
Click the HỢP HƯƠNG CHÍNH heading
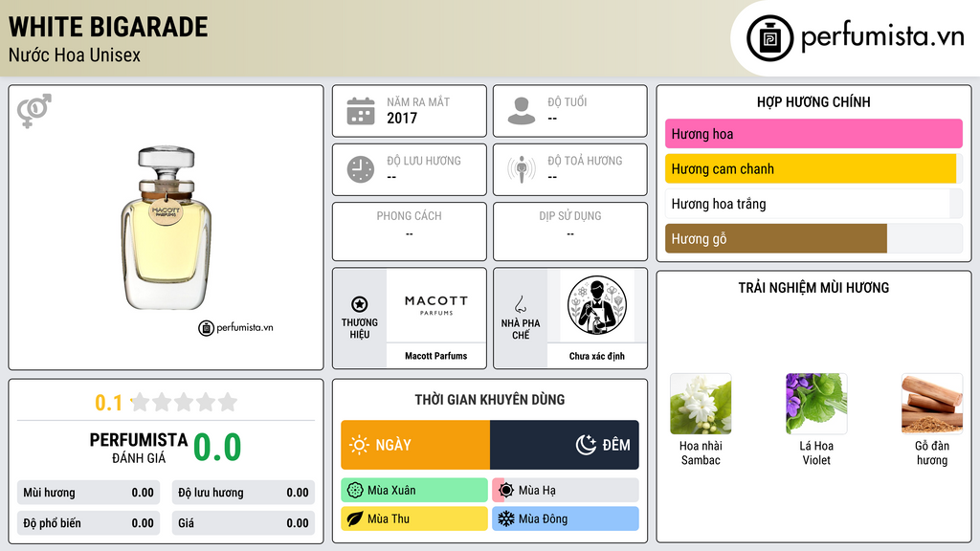pyautogui.click(x=813, y=101)
